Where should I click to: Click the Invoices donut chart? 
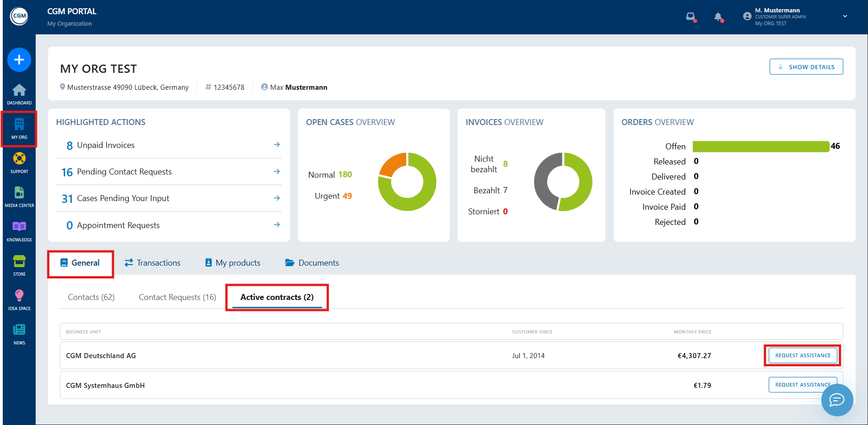[563, 182]
